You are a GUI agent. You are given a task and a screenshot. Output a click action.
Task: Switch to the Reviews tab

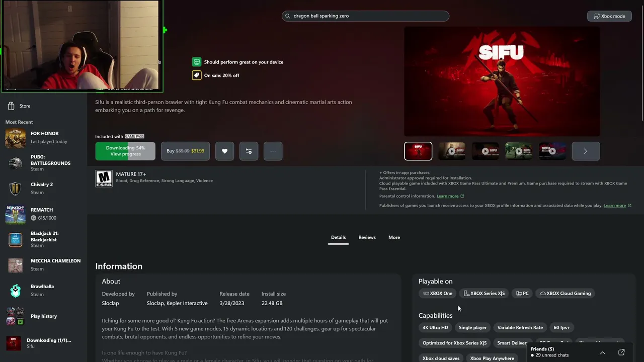[367, 237]
